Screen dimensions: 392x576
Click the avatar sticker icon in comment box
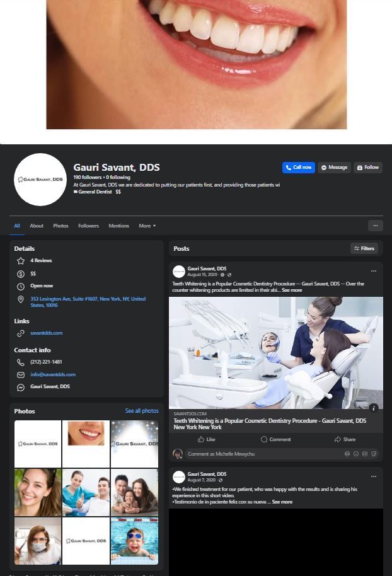point(347,454)
